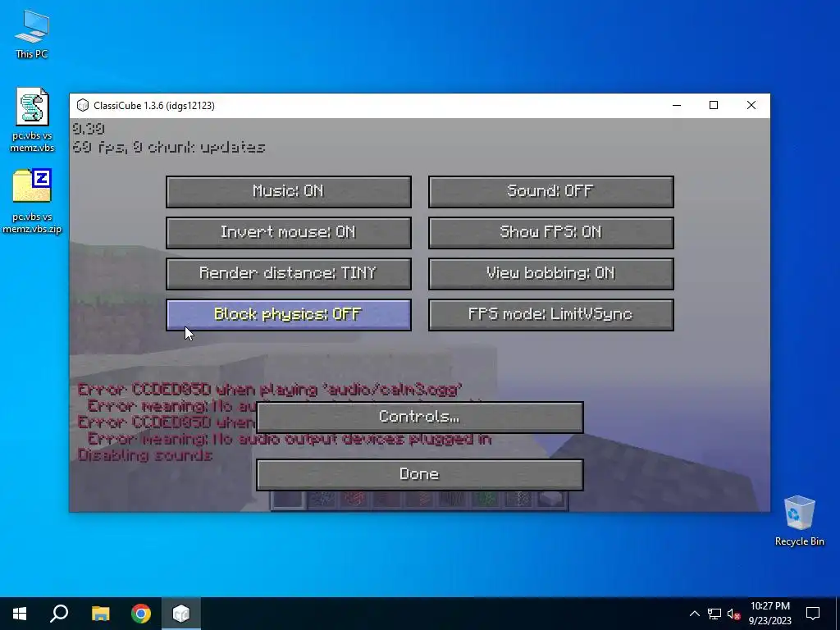Toggle Invert mouse: ON setting

(288, 232)
